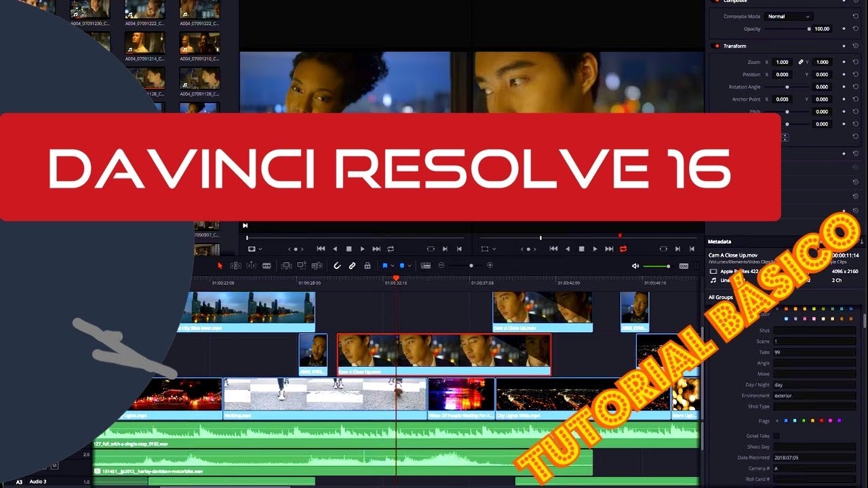This screenshot has height=488, width=868.
Task: Click the Overwrite Clip toolbar icon
Action: [x=302, y=265]
